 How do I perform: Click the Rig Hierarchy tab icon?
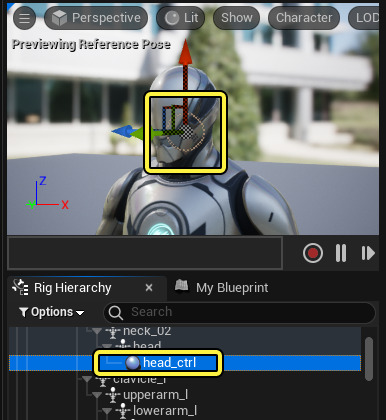pyautogui.click(x=20, y=287)
